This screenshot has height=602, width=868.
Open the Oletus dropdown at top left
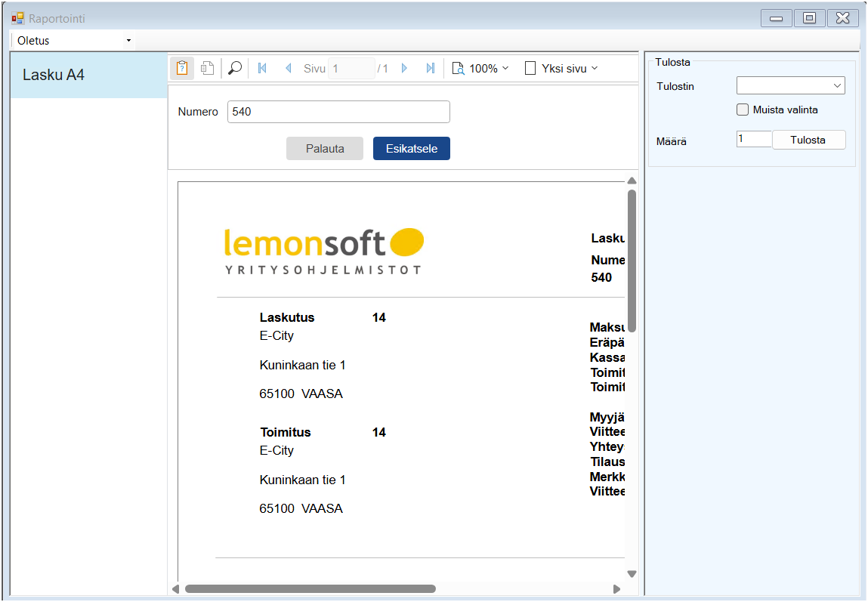pos(73,40)
